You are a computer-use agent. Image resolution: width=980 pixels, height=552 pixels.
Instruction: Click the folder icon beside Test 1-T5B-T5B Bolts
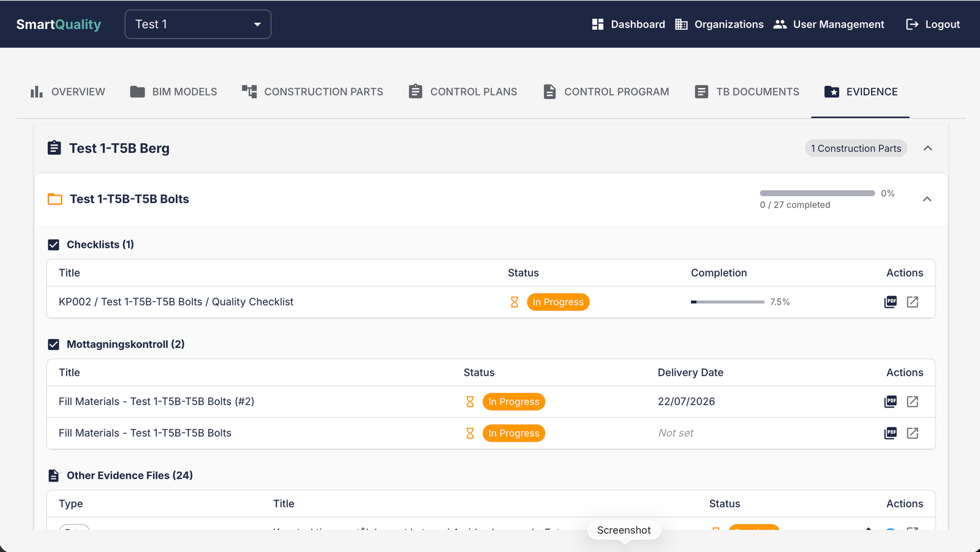[x=55, y=199]
